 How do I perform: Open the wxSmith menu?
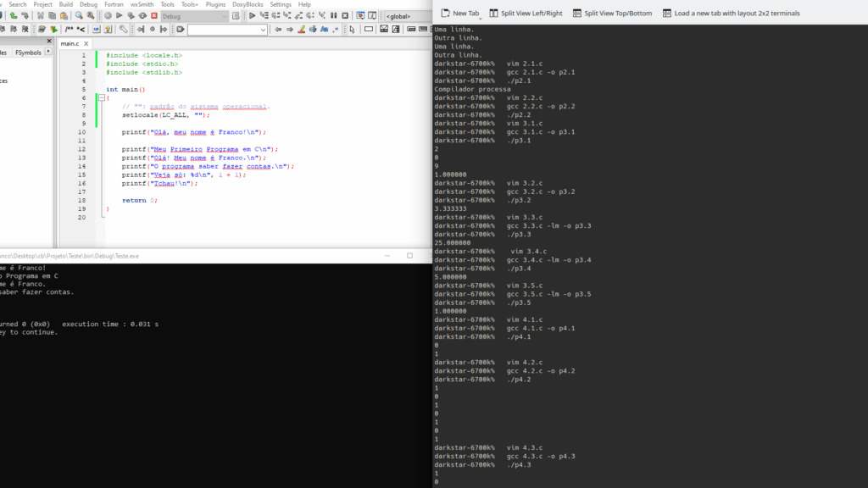(x=142, y=4)
